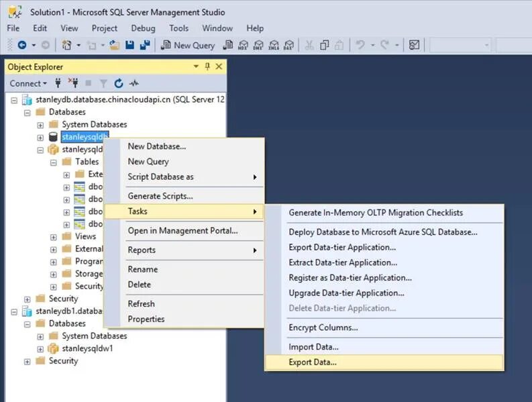Open the File menu

(13, 28)
